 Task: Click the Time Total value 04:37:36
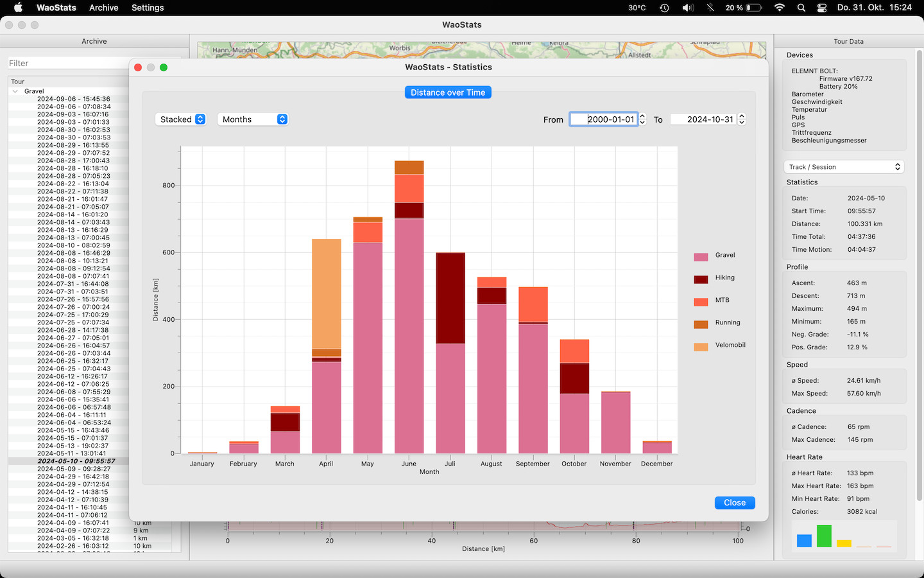(861, 237)
